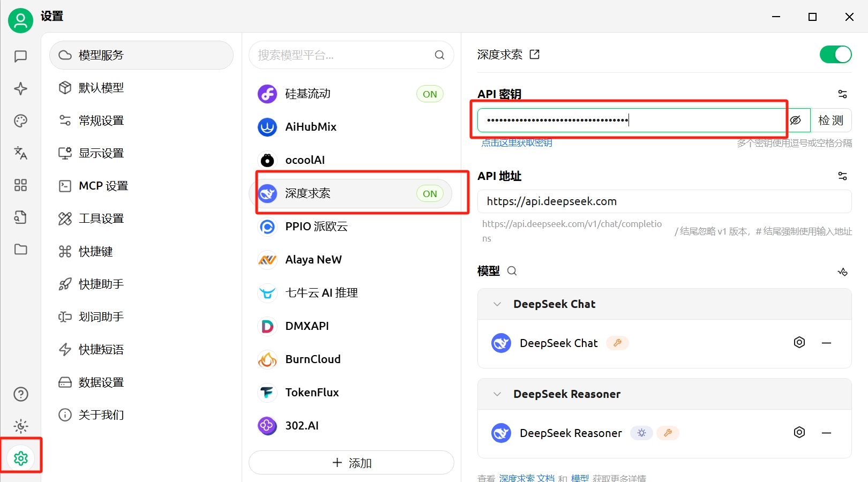Click the user avatar icon
The width and height of the screenshot is (868, 482).
(x=20, y=20)
